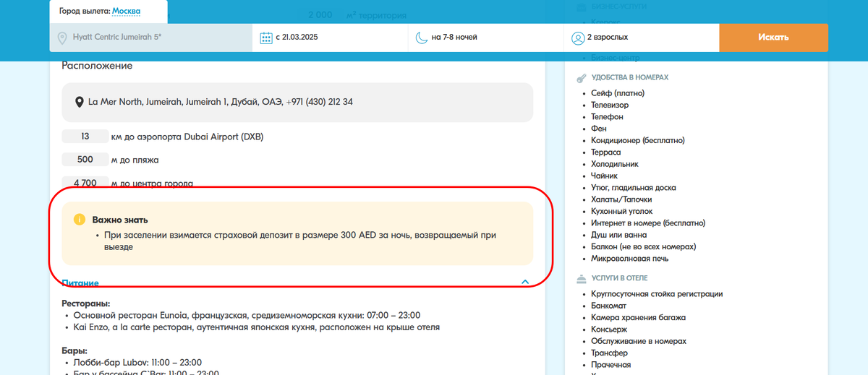Screen dimensions: 868x375
Task: Click the Kai Enzo a la carte restaurant line
Action: pyautogui.click(x=256, y=327)
